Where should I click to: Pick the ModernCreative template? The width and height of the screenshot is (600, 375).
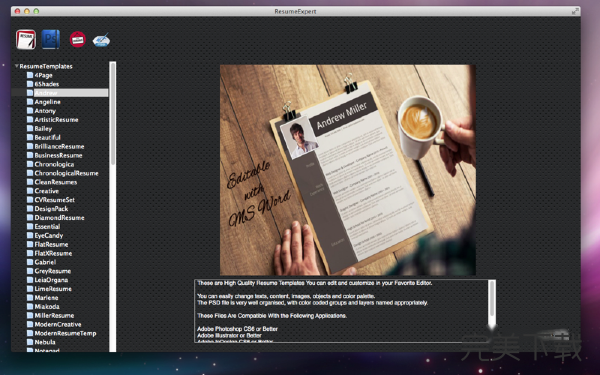click(x=58, y=324)
